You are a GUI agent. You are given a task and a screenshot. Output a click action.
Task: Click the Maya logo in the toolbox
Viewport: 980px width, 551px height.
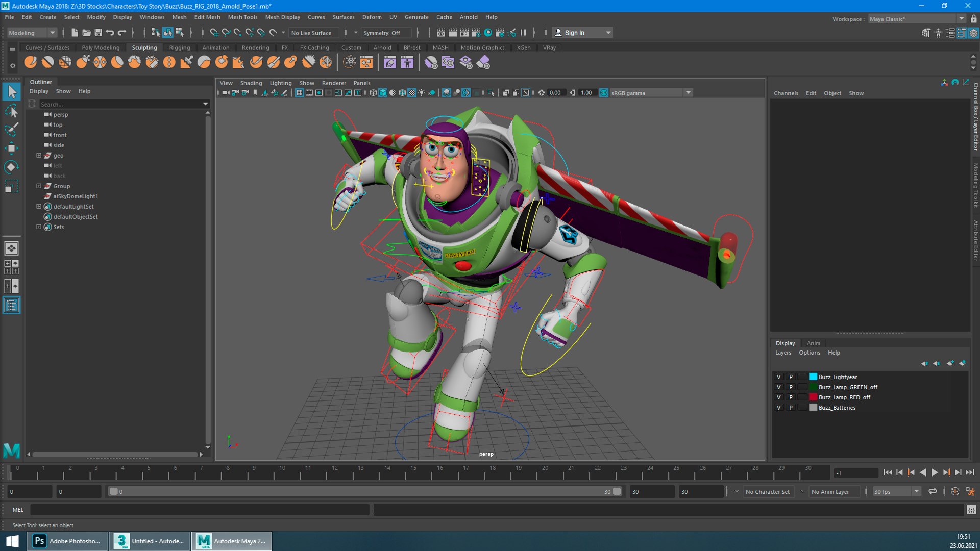(11, 450)
